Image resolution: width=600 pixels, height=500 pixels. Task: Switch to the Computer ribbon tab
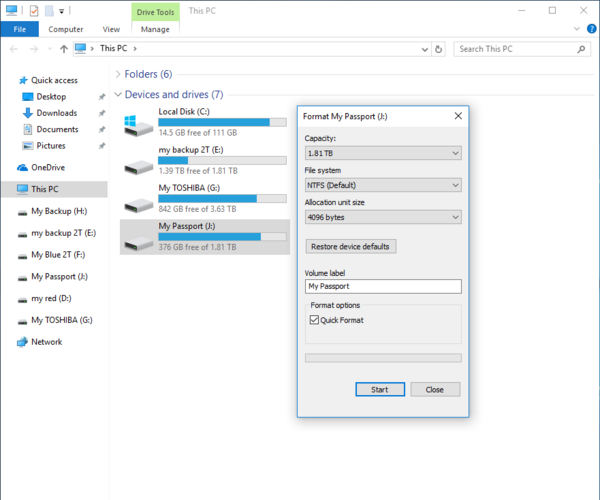65,29
